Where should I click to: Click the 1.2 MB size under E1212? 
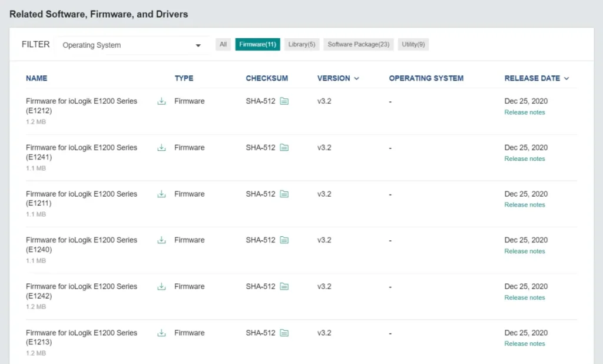tap(36, 122)
